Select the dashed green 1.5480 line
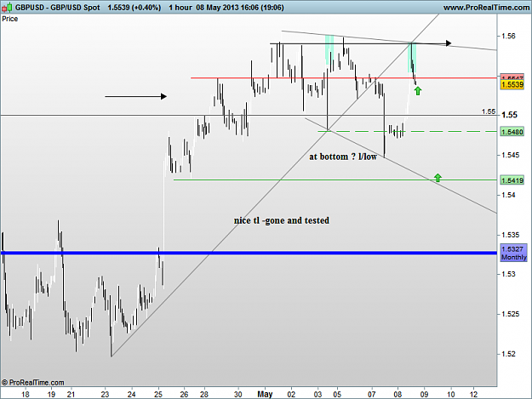 pyautogui.click(x=407, y=131)
